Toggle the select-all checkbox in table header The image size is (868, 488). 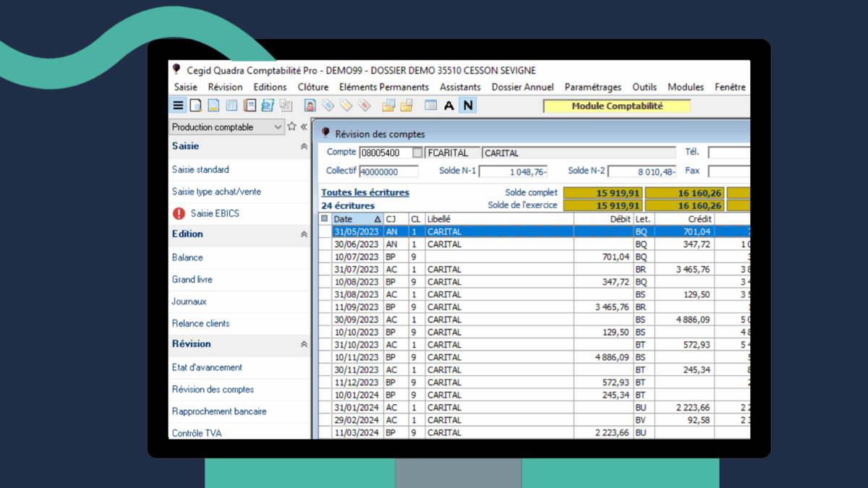324,219
